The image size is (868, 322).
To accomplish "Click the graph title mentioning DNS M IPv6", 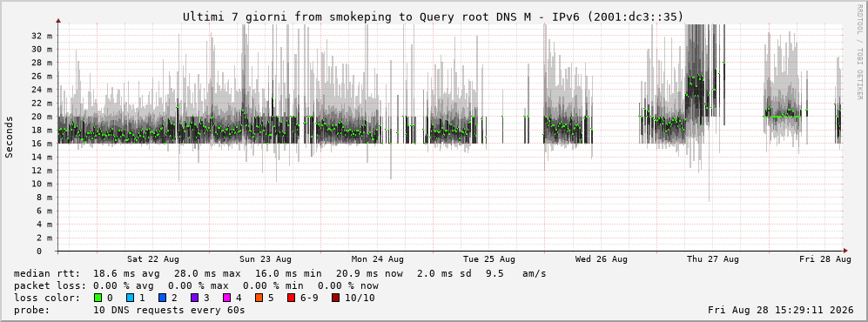I will [x=434, y=17].
